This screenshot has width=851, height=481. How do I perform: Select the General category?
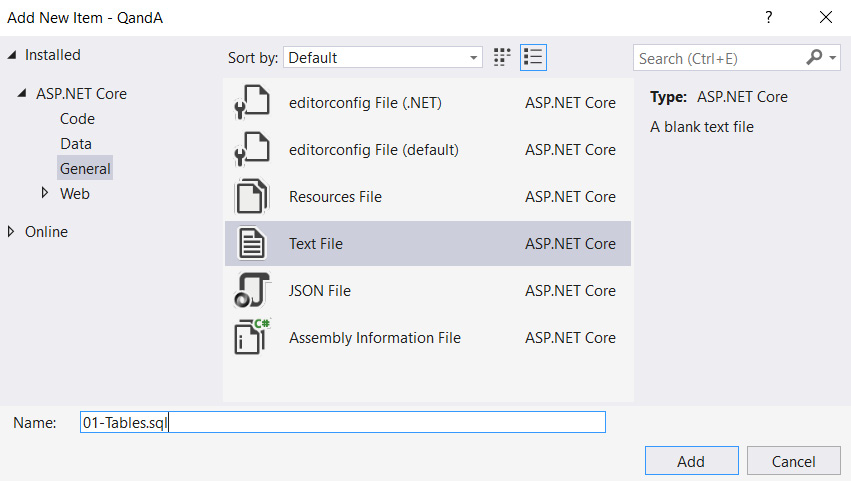point(85,168)
